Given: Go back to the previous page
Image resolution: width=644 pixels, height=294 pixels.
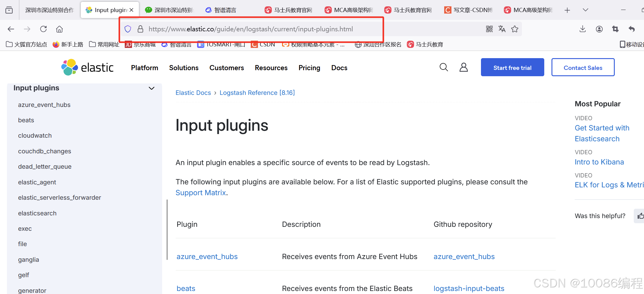Looking at the screenshot, I should pos(11,29).
